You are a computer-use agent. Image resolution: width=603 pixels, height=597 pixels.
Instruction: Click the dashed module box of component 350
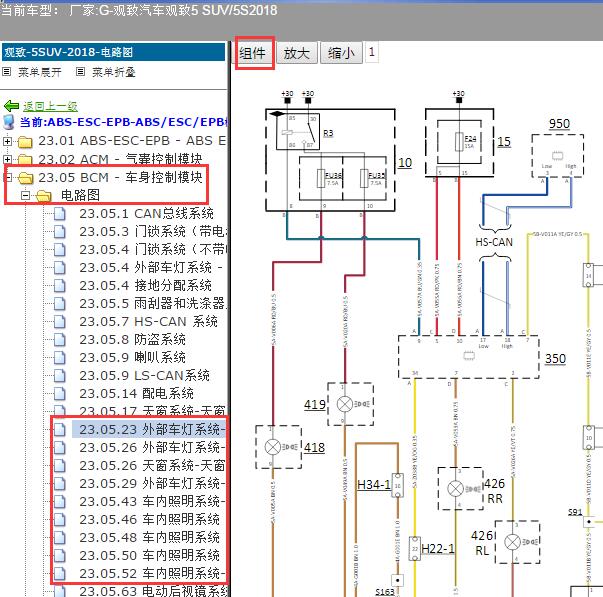point(468,357)
